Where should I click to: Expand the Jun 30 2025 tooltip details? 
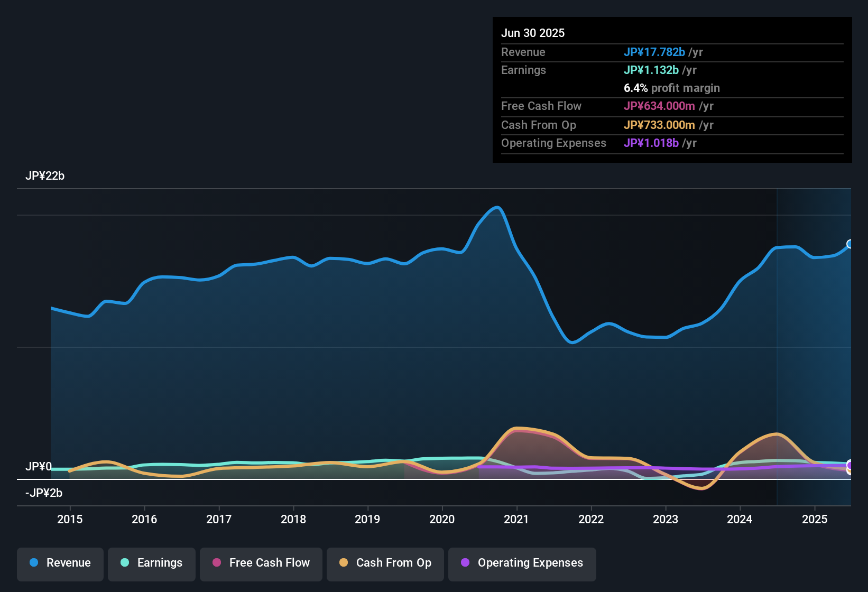(533, 33)
